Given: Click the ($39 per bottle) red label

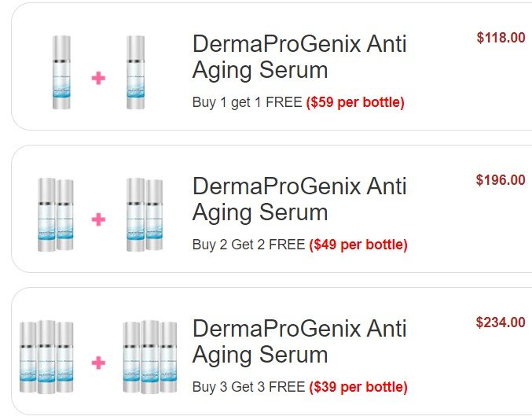Looking at the screenshot, I should [x=358, y=387].
